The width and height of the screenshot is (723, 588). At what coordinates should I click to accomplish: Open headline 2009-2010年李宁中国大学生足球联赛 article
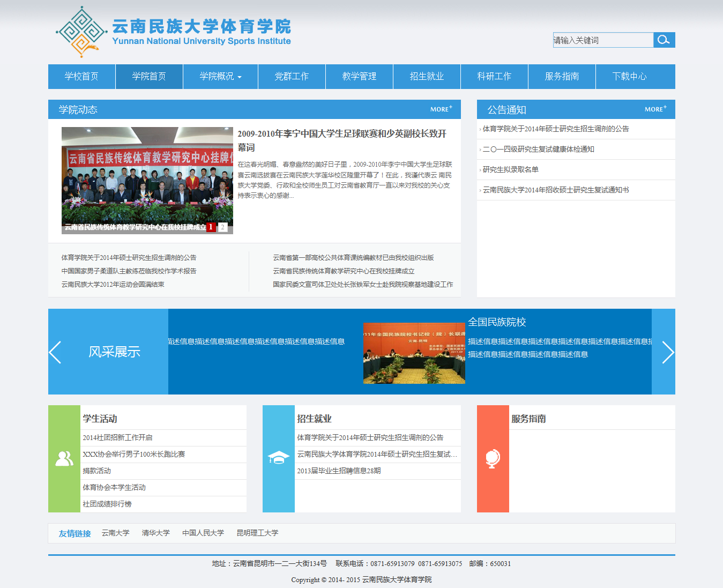click(x=342, y=140)
